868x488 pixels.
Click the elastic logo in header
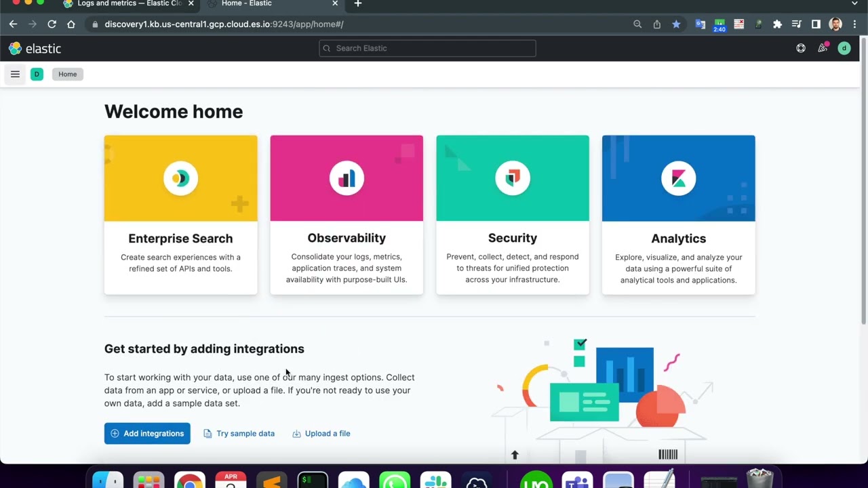35,48
